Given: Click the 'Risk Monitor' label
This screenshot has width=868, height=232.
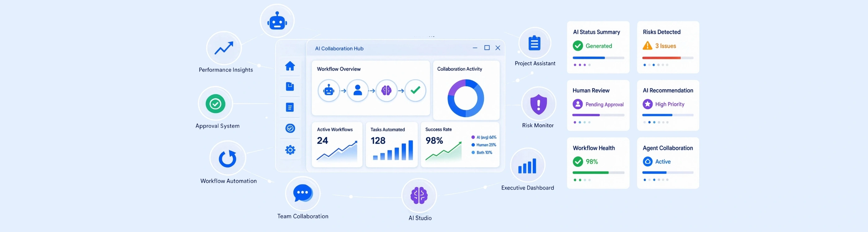Looking at the screenshot, I should [x=538, y=125].
